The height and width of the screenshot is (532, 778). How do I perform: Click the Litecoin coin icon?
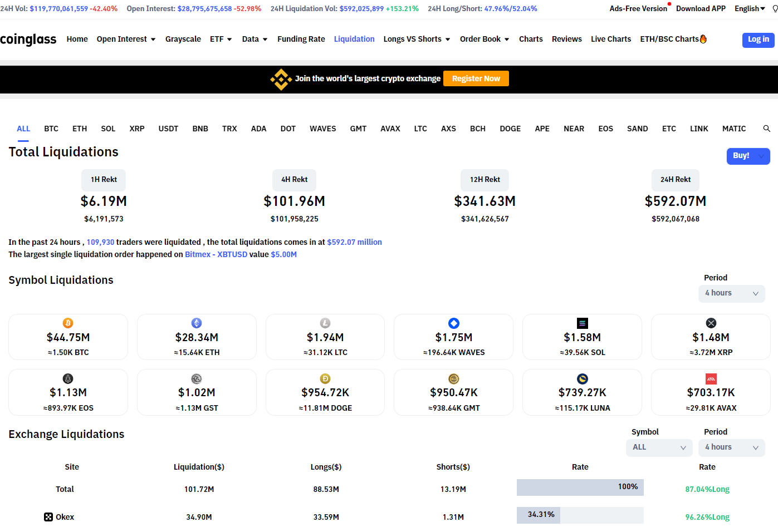pos(325,323)
